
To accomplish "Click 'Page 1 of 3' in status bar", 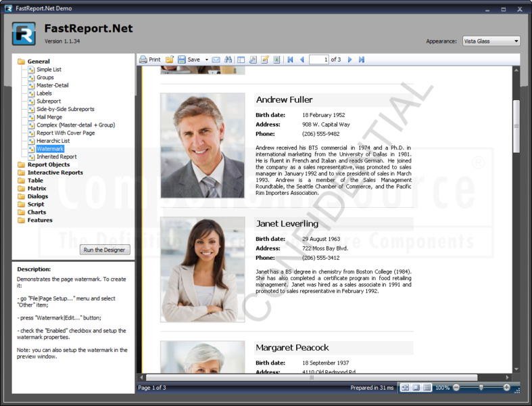I will pyautogui.click(x=151, y=388).
